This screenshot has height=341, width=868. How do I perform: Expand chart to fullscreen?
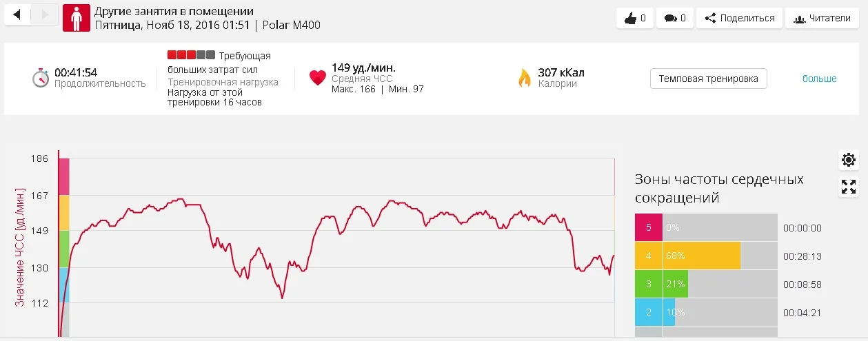coord(849,186)
